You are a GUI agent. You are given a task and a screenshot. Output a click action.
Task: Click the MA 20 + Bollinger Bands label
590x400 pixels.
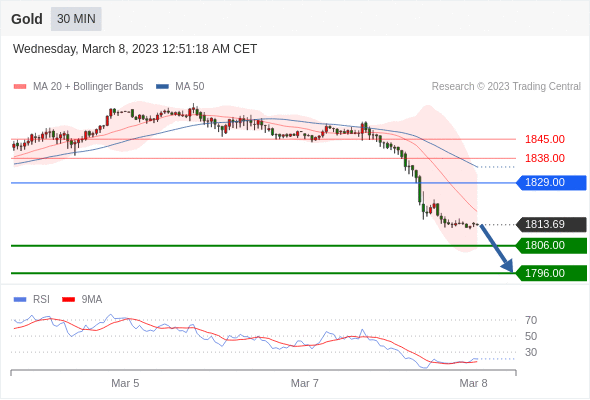click(x=88, y=87)
